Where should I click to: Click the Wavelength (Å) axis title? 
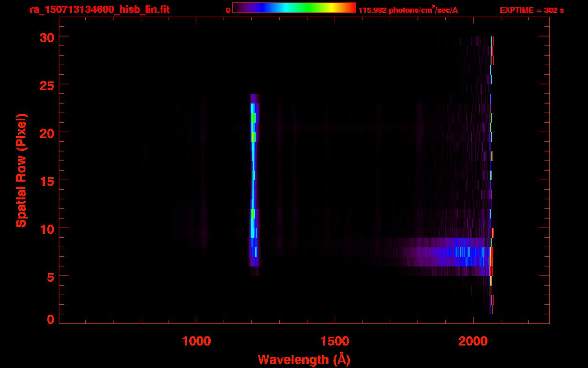point(304,360)
